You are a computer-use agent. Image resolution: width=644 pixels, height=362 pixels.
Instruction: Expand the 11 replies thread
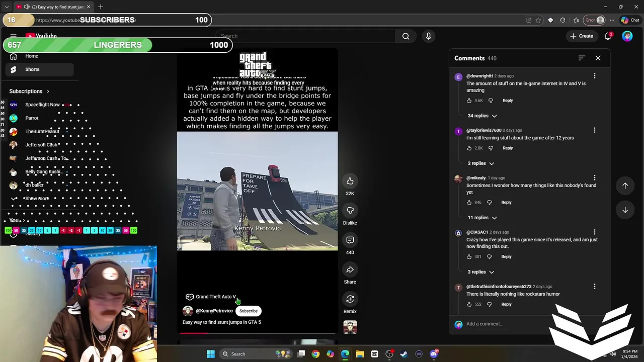(482, 218)
